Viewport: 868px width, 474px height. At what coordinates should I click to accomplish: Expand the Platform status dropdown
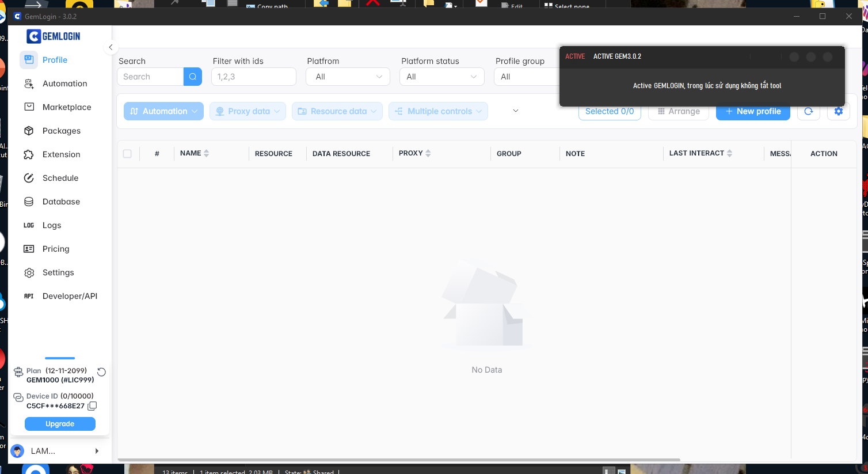point(441,77)
